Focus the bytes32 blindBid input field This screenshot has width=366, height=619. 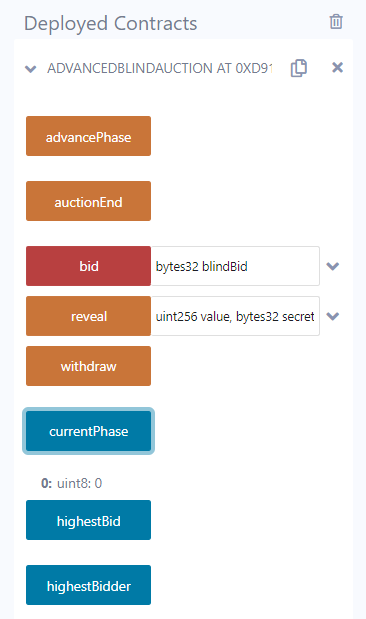coord(235,266)
